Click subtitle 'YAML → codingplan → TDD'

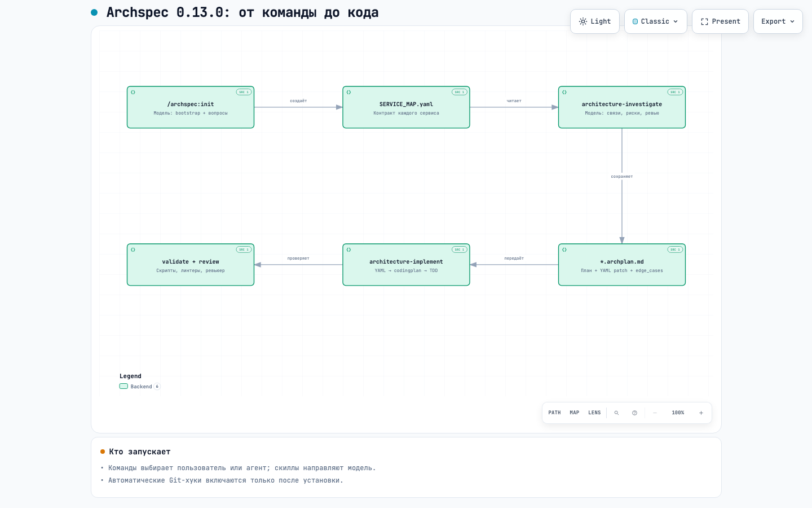coord(406,270)
